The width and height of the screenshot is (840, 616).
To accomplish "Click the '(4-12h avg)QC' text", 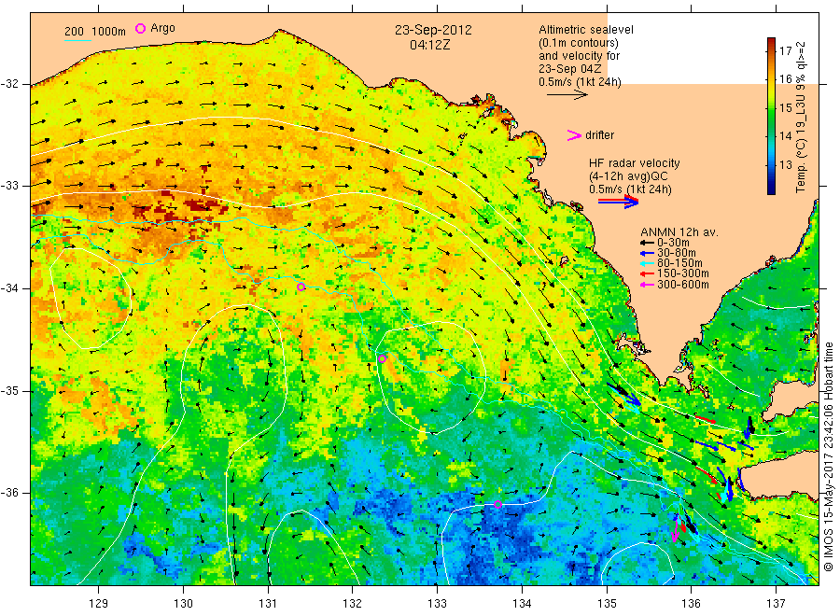I will click(x=628, y=176).
